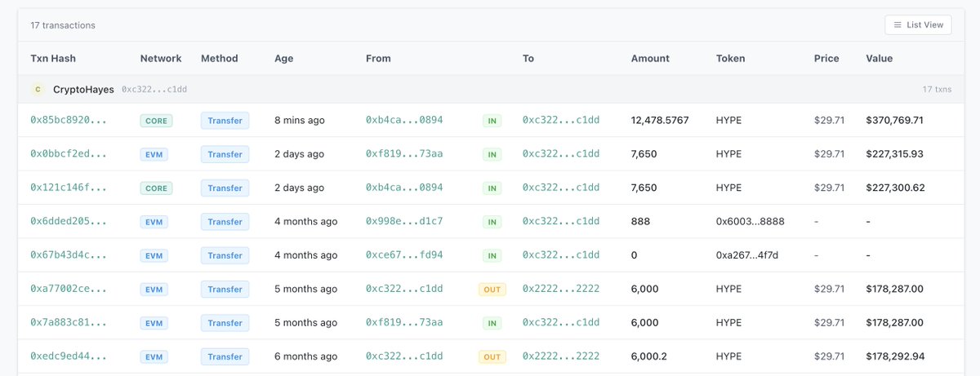Open transaction hash 0x6dded205...
Image resolution: width=980 pixels, height=376 pixels.
click(x=69, y=222)
